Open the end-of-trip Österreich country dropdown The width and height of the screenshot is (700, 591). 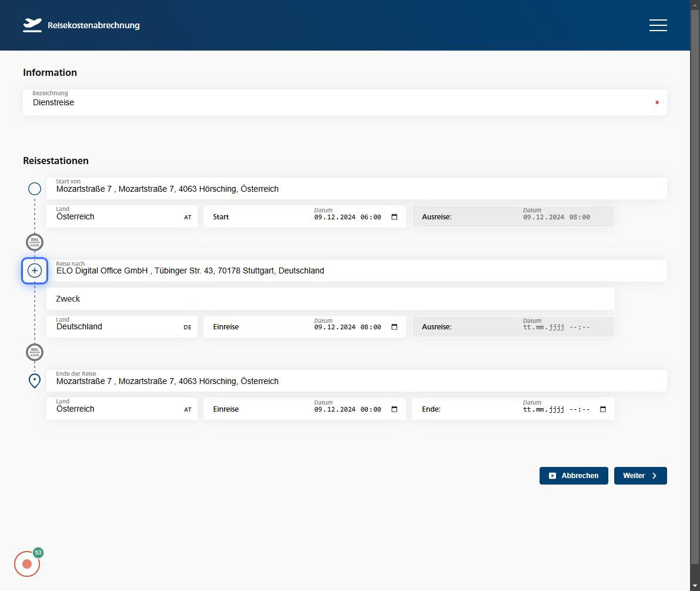(122, 409)
